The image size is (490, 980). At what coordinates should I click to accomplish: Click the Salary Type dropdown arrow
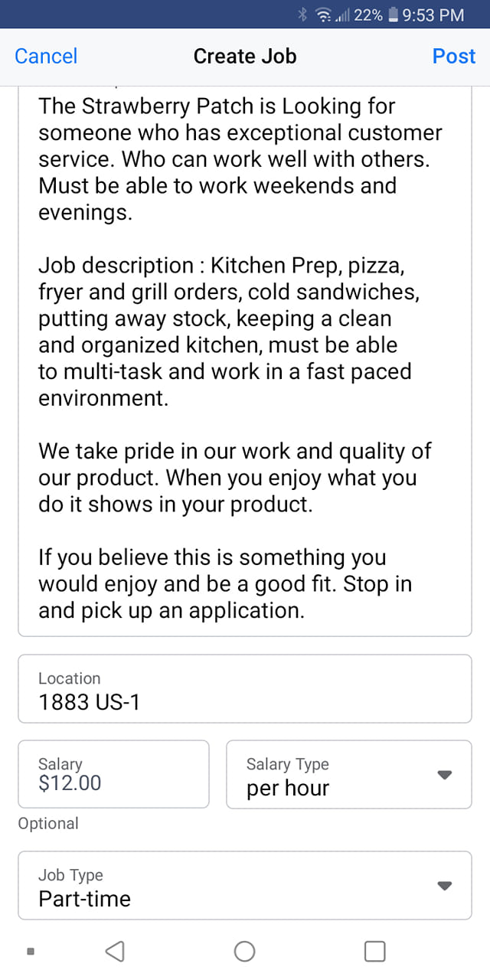pos(444,775)
